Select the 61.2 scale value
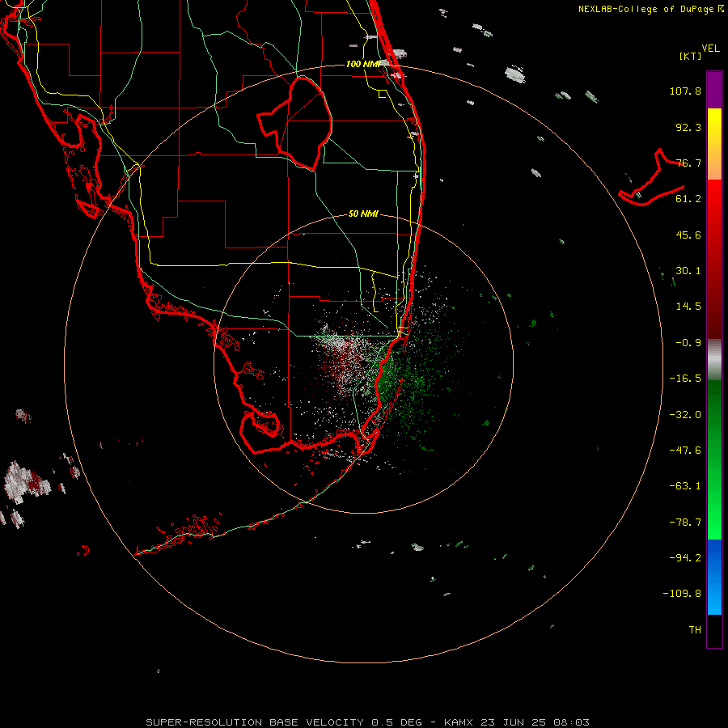The width and height of the screenshot is (728, 728). point(688,199)
